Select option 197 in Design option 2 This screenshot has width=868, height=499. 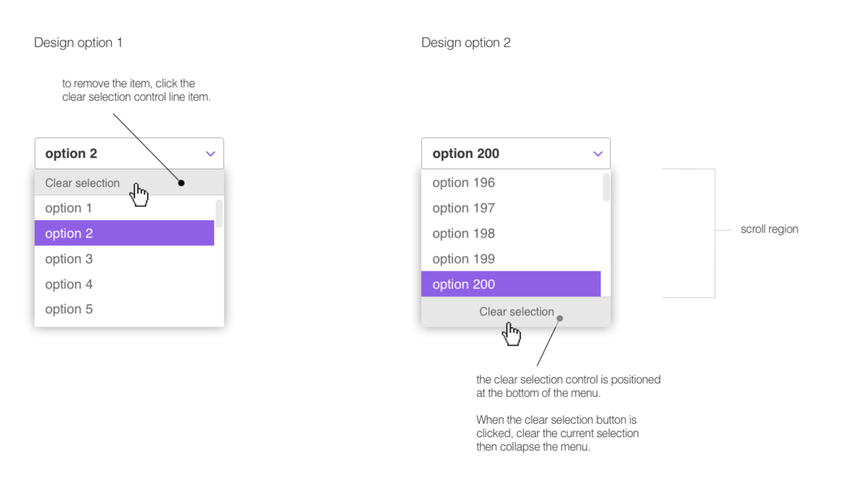pyautogui.click(x=464, y=208)
